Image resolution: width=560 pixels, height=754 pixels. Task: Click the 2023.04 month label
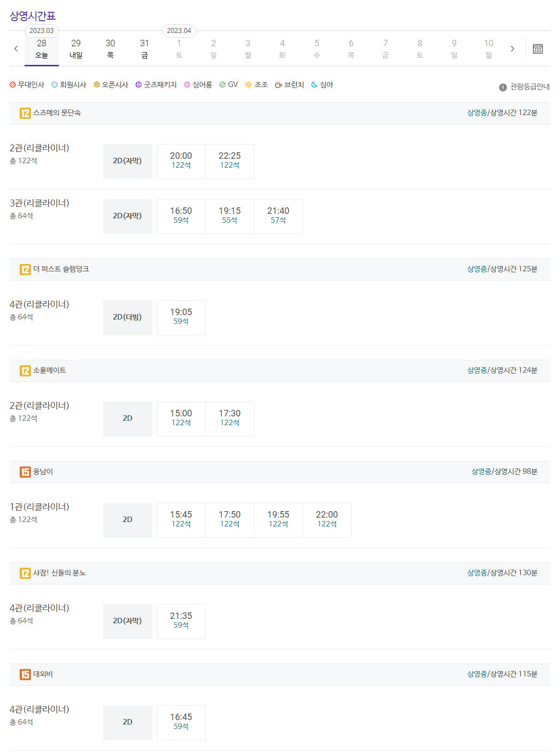(x=179, y=30)
